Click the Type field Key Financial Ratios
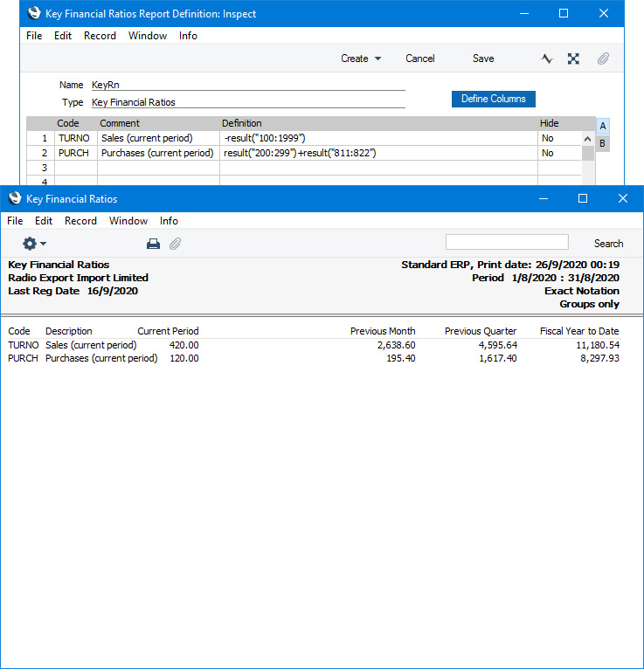The image size is (644, 669). pos(248,102)
